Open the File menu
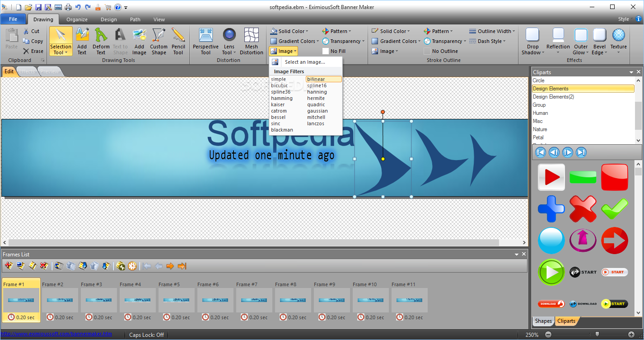The image size is (644, 340). point(13,19)
